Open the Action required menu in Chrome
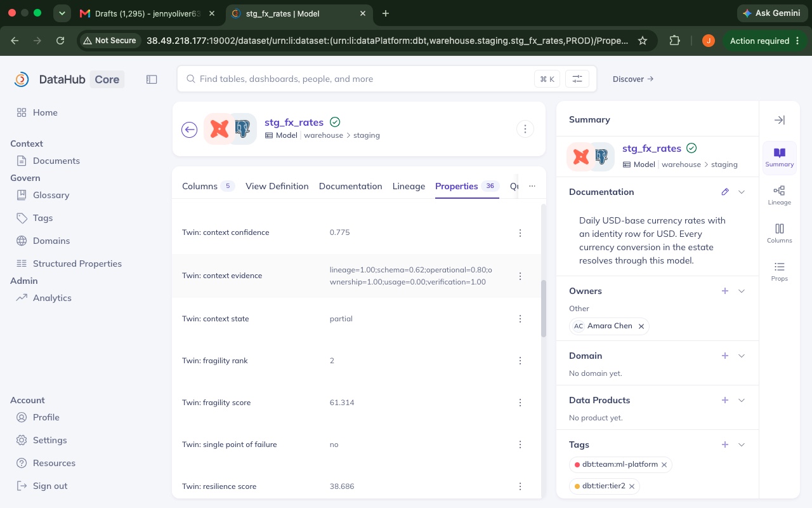 coord(765,41)
